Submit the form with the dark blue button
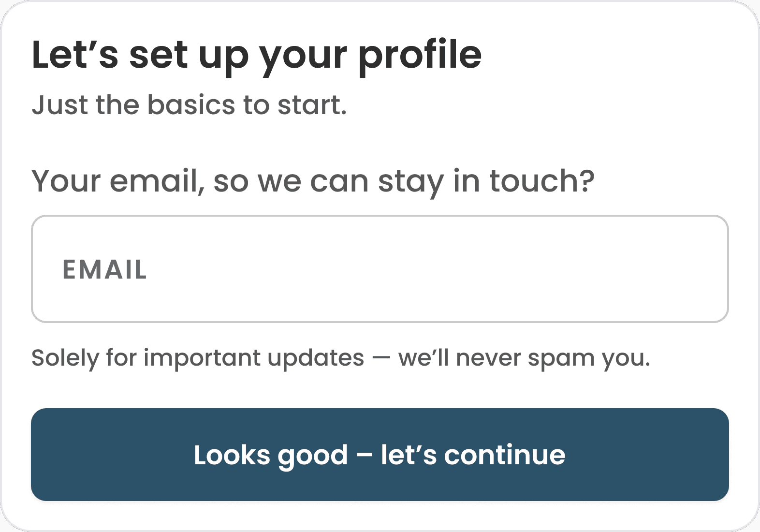The image size is (760, 532). click(380, 455)
